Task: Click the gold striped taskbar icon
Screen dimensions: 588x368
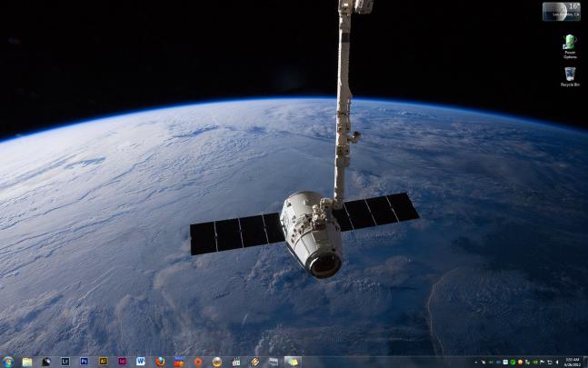Action: 255,362
